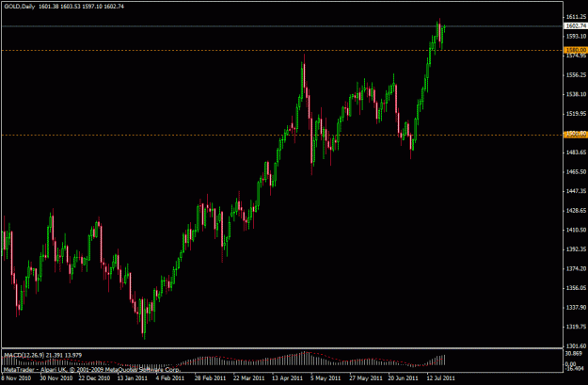Select the white current price label 1602.74

(576, 26)
